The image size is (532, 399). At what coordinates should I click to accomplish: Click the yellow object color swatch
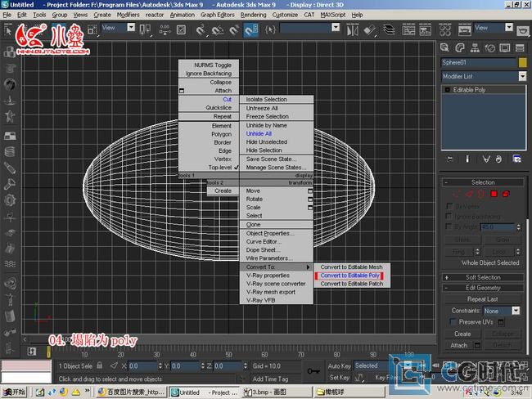coord(523,62)
